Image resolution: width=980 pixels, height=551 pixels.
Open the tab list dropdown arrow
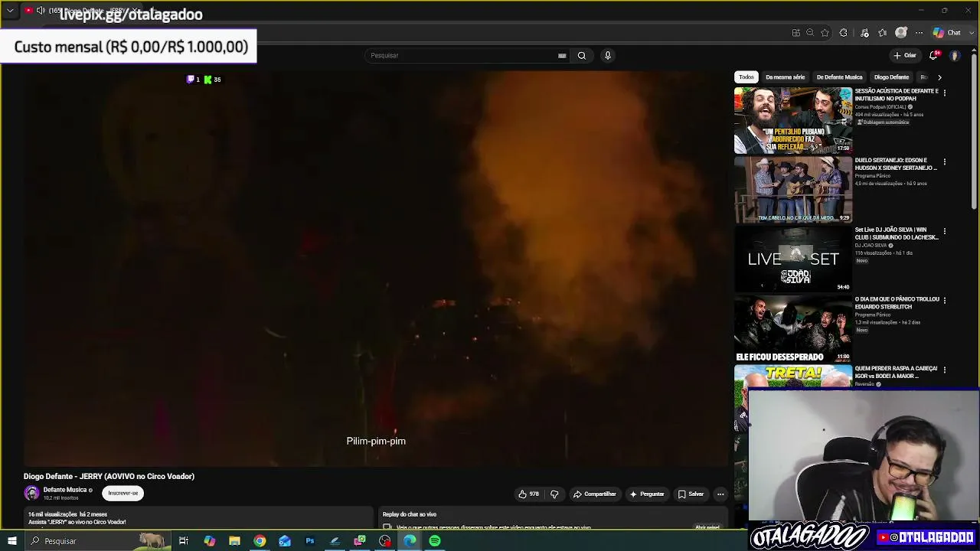10,11
